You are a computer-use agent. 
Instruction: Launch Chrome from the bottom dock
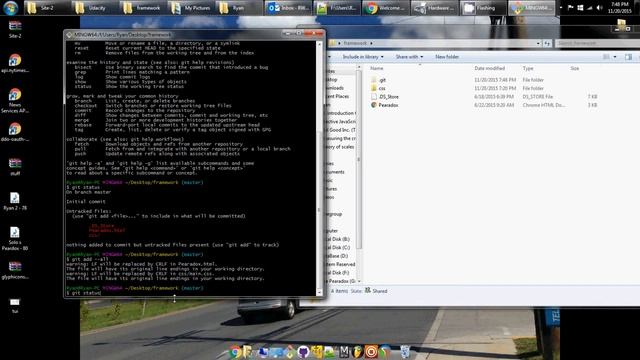(235, 351)
